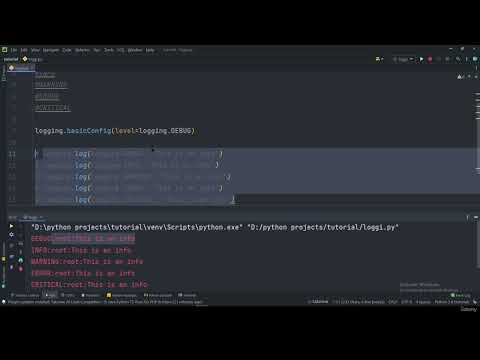Select the loggi tab in Run panel
Image resolution: width=480 pixels, height=360 pixels.
click(33, 217)
